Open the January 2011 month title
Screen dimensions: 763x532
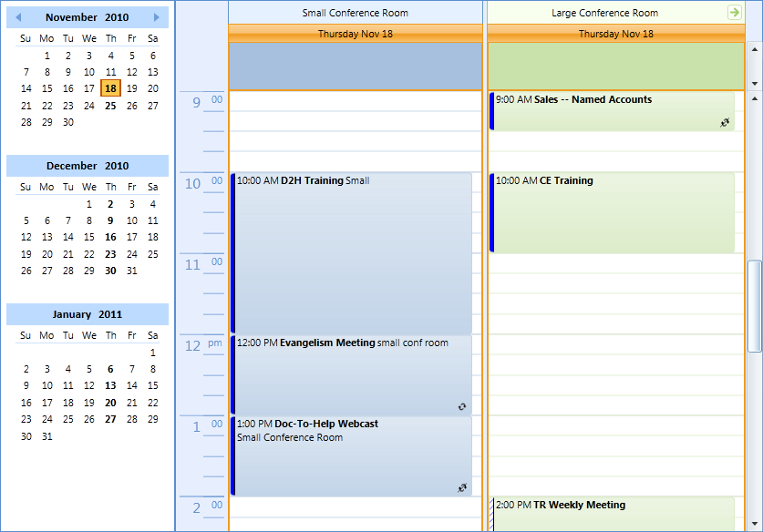(88, 314)
